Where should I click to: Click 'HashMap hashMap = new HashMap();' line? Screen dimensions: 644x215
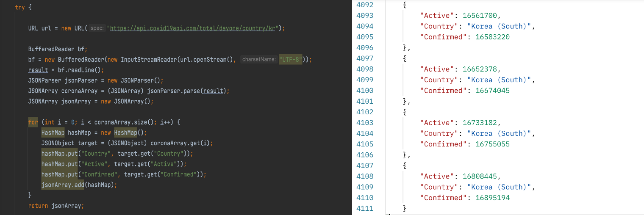[x=94, y=132]
